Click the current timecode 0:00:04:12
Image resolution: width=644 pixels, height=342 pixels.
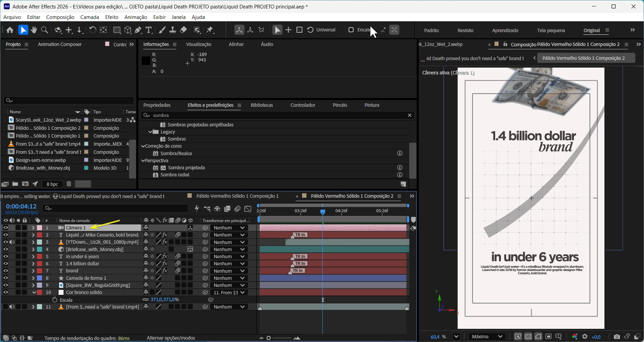pos(21,206)
